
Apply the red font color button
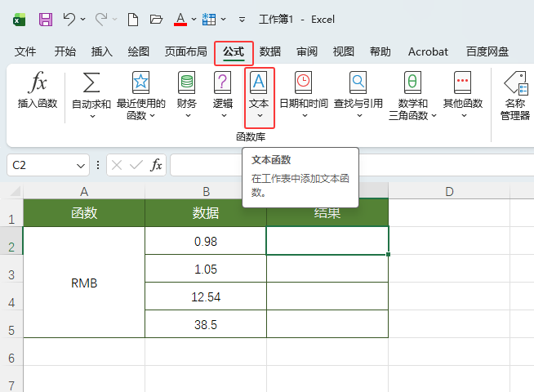[x=180, y=20]
